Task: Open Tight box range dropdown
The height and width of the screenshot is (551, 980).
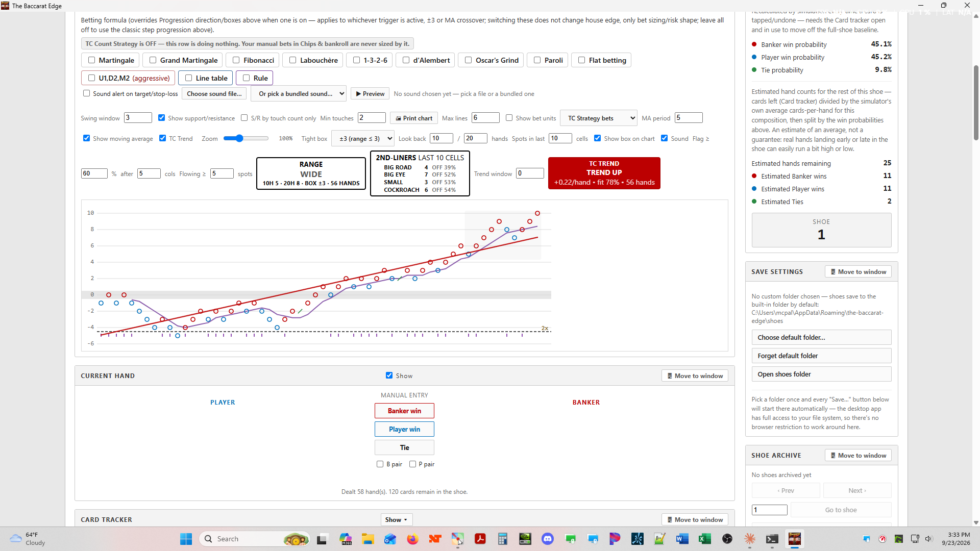Action: tap(363, 138)
